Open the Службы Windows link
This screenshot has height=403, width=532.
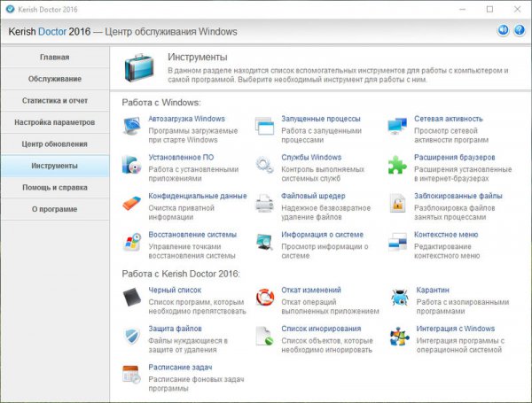pyautogui.click(x=311, y=158)
